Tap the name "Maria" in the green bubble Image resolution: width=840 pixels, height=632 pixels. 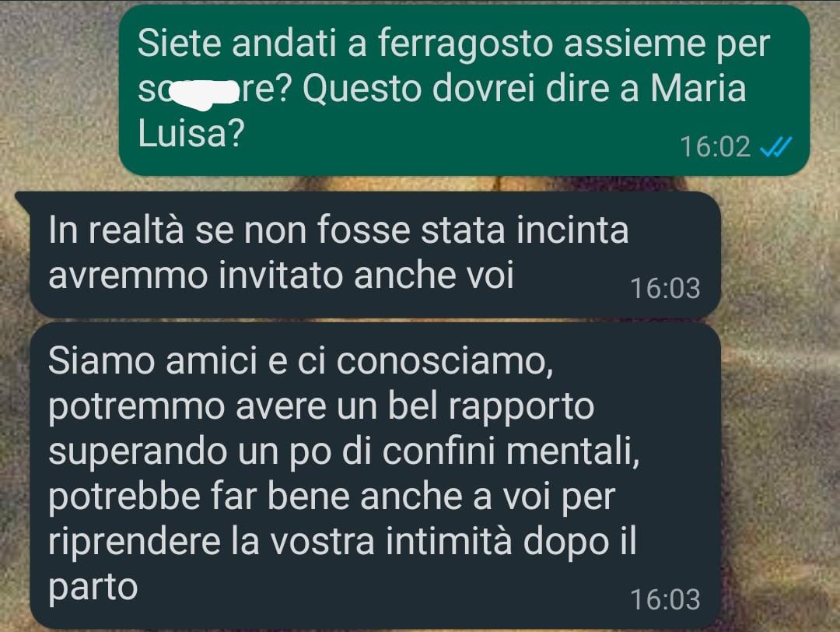[x=698, y=88]
